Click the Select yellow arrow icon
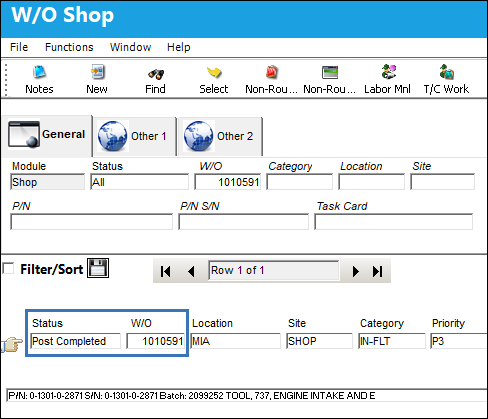 214,72
